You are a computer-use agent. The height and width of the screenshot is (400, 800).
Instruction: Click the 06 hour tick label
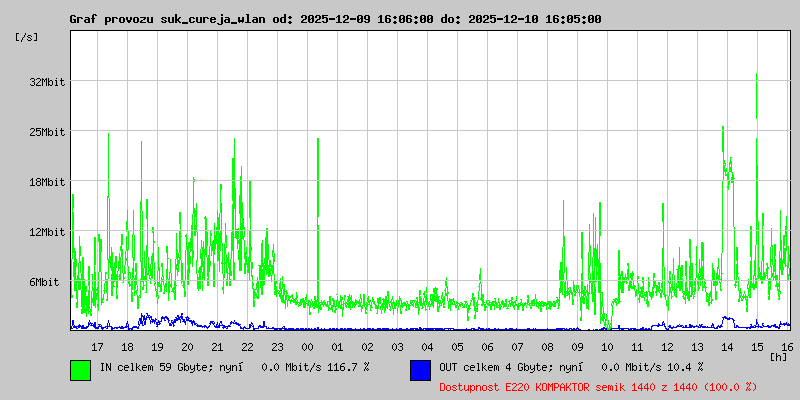(x=487, y=347)
